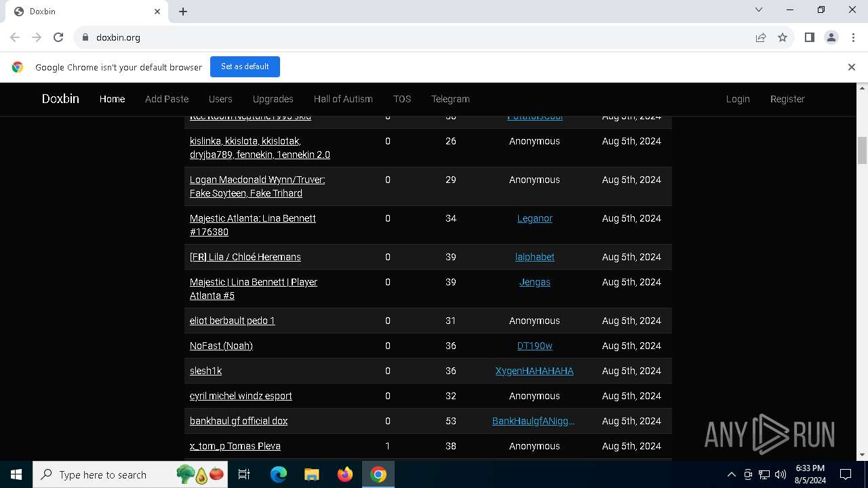868x488 pixels.
Task: Select view count 34 in Leganor row
Action: pos(451,218)
